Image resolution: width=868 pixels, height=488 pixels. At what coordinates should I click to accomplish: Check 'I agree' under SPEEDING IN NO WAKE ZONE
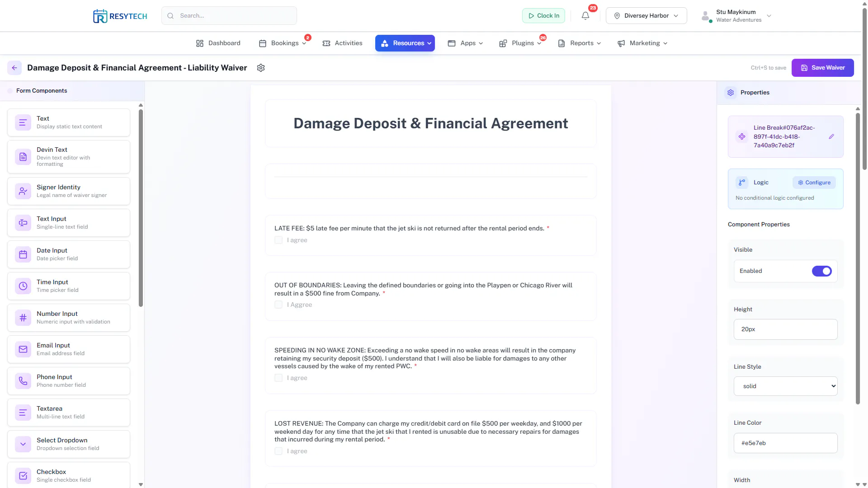coord(278,378)
